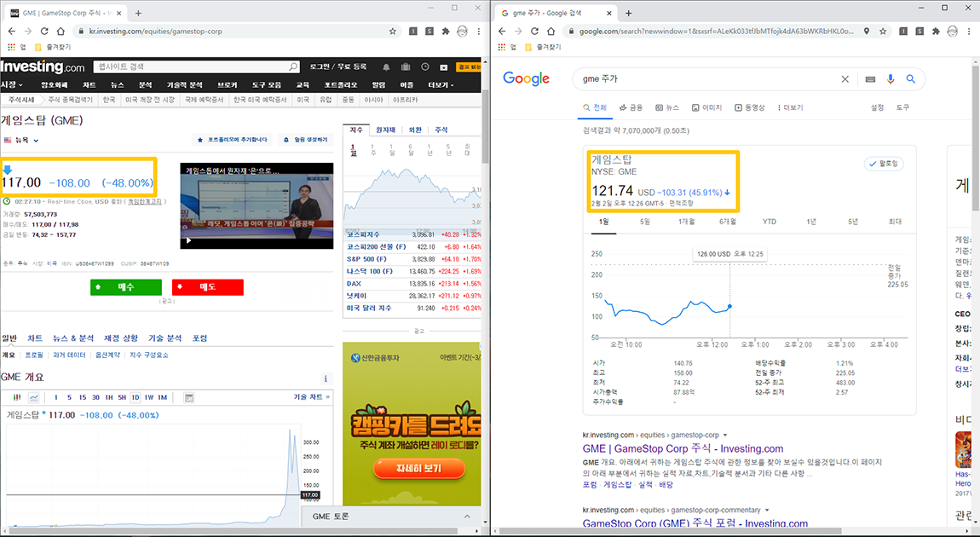
Task: Go home in the Investing.com browser window
Action: pos(61,32)
